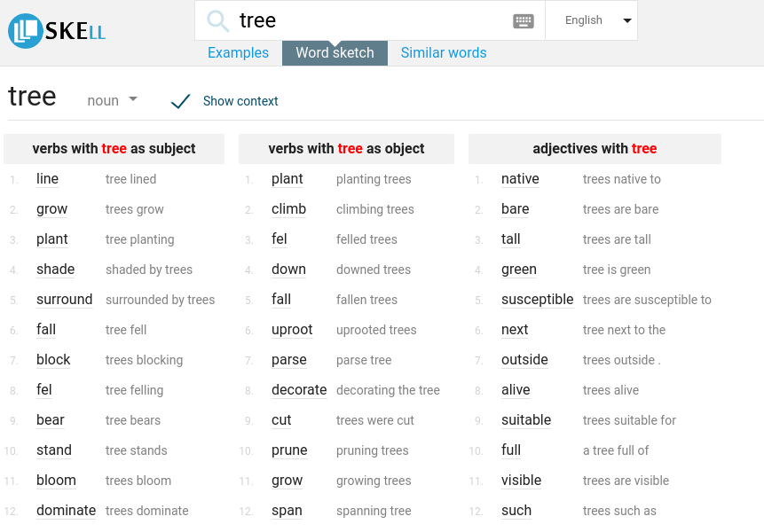This screenshot has height=532, width=764.
Task: Open the verb link 'line'
Action: pos(47,178)
